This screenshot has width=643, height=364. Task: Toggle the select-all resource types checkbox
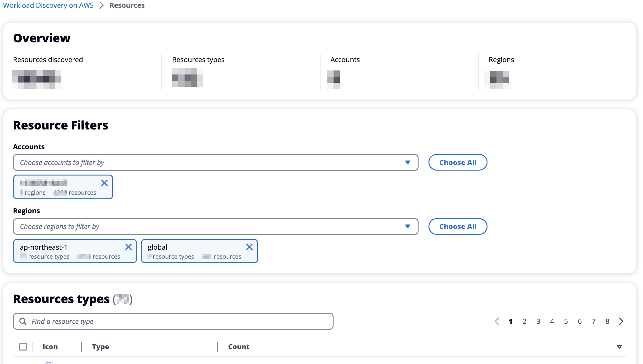[23, 347]
